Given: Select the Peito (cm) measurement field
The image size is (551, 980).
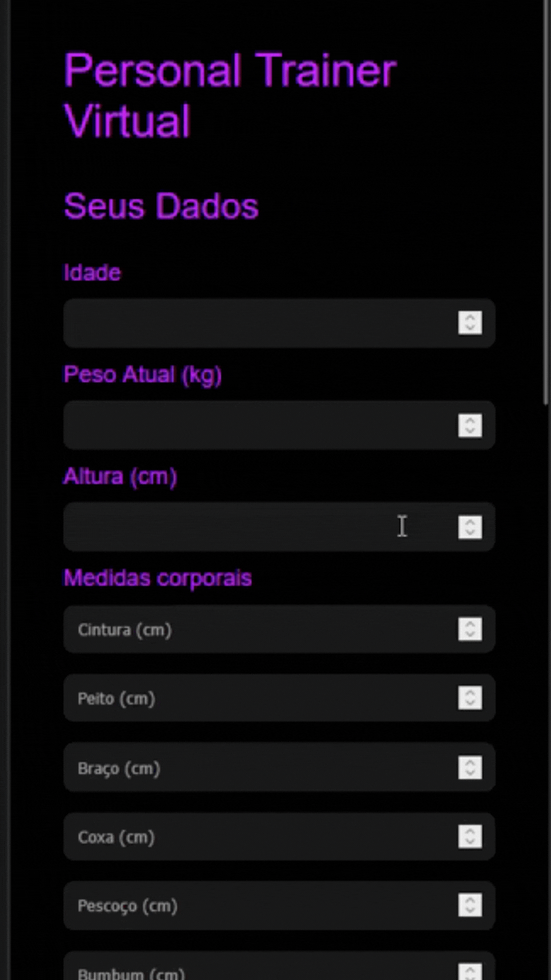Looking at the screenshot, I should 279,698.
